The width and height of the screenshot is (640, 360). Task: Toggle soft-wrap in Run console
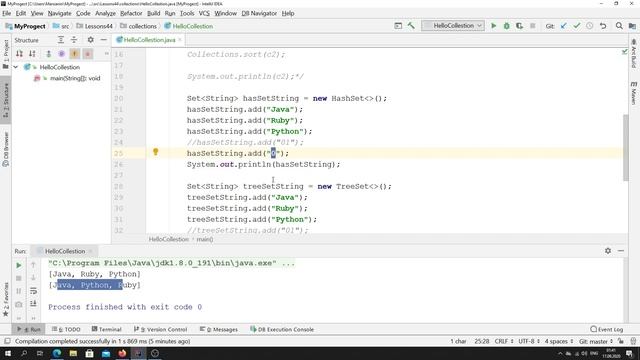coord(33,291)
